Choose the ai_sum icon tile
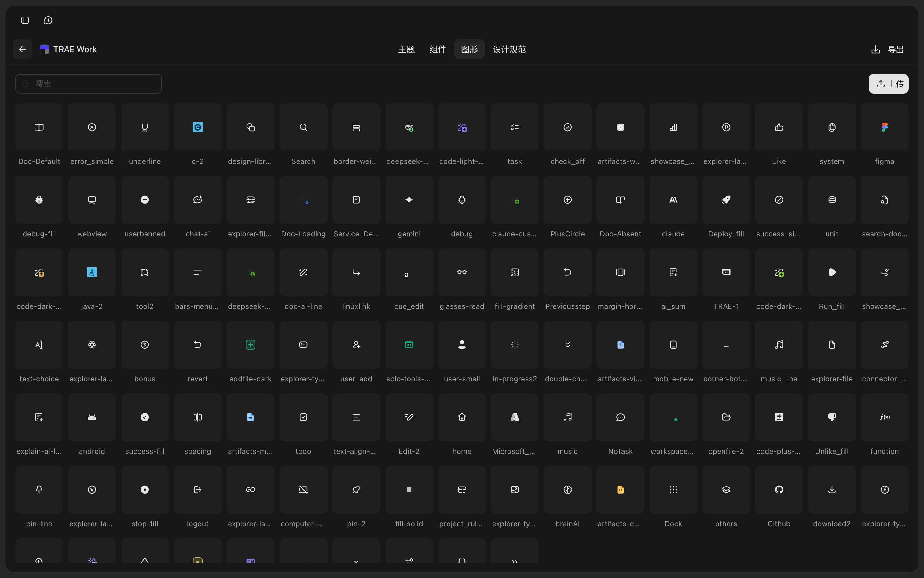Image resolution: width=924 pixels, height=578 pixels. [x=673, y=272]
